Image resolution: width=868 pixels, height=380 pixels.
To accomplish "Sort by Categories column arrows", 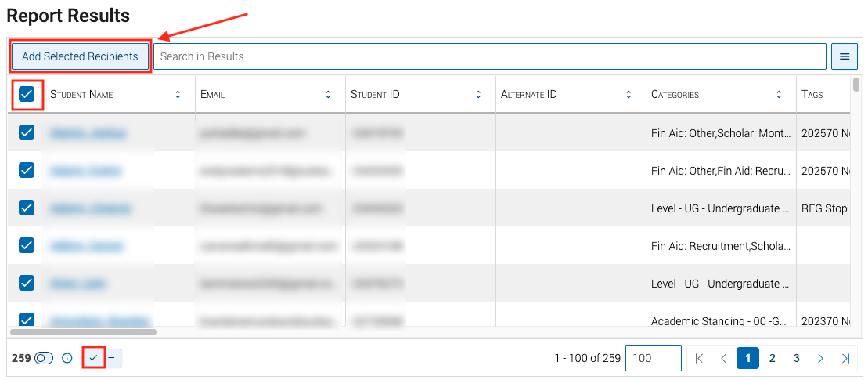I will click(x=779, y=95).
